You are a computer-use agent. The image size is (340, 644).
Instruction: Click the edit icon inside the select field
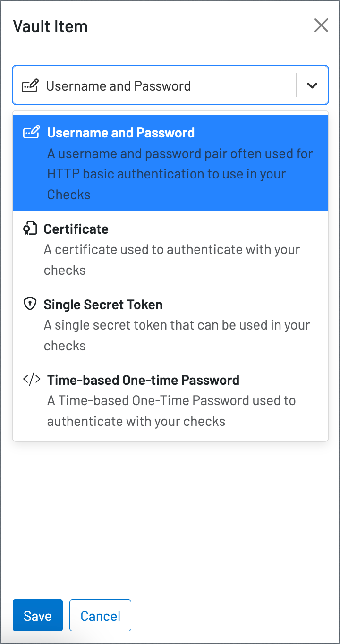30,86
